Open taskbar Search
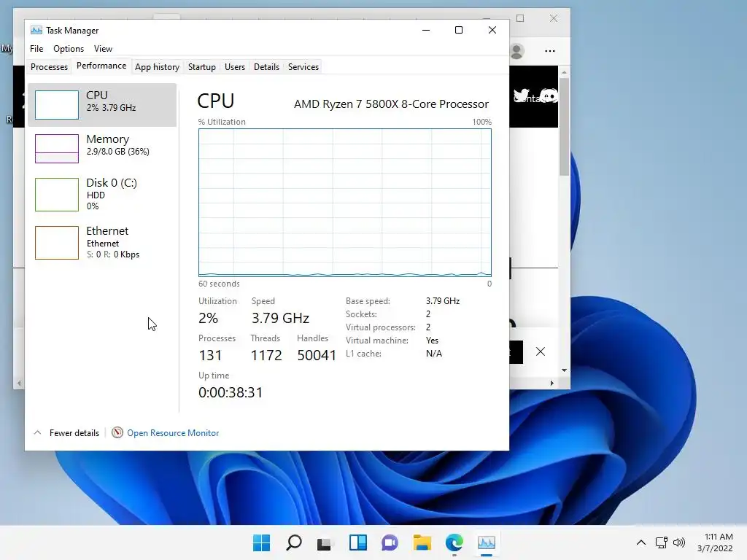 click(x=293, y=542)
